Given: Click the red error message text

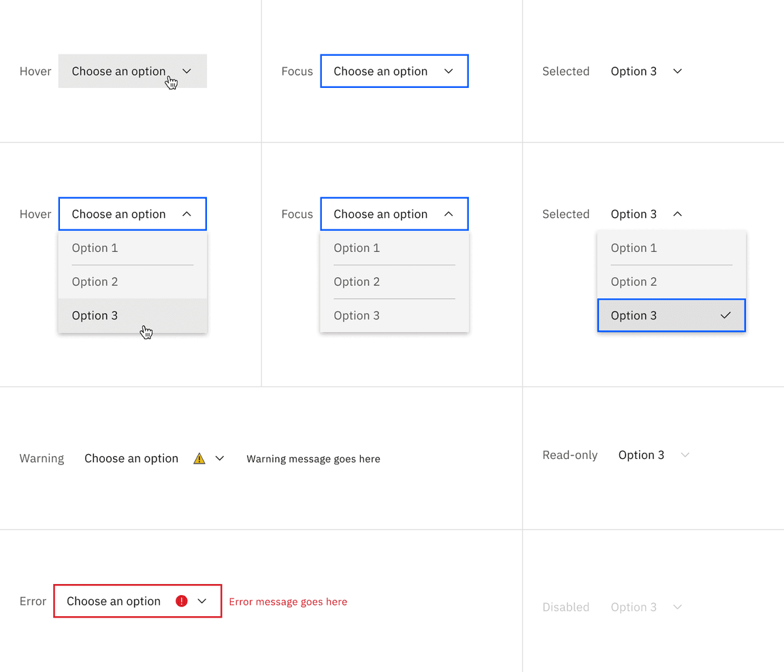Looking at the screenshot, I should click(x=288, y=601).
